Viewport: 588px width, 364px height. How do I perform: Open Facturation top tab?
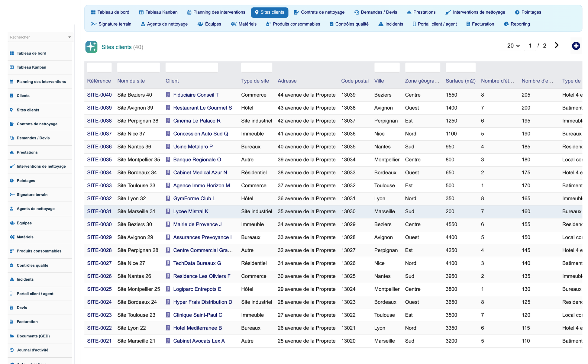click(x=480, y=24)
